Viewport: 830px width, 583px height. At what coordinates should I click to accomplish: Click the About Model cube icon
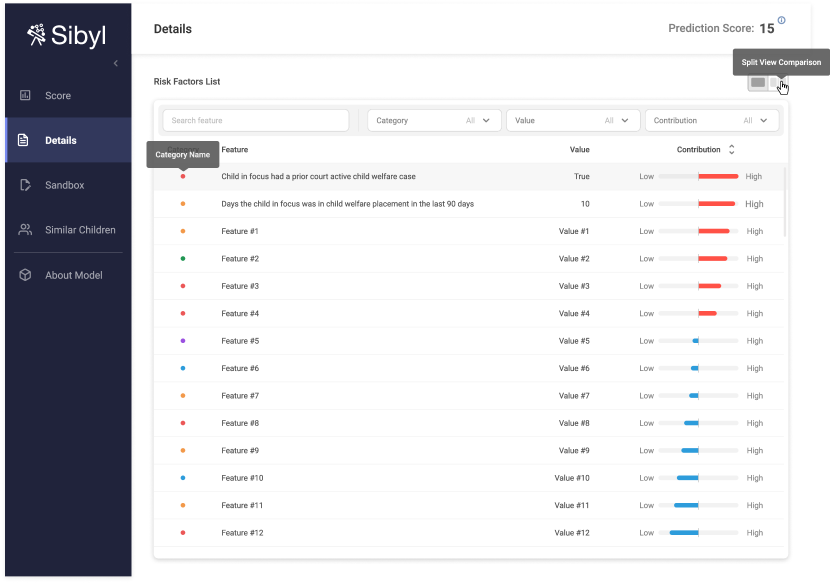coord(25,275)
